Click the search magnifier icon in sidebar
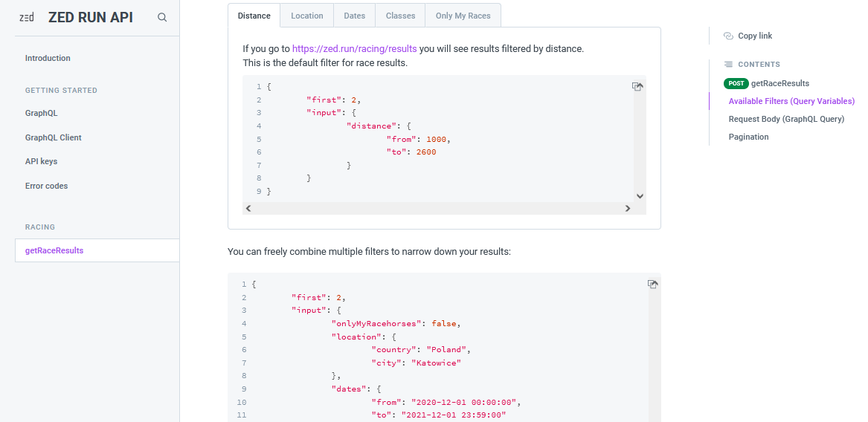Viewport: 868px width, 422px height. click(162, 18)
